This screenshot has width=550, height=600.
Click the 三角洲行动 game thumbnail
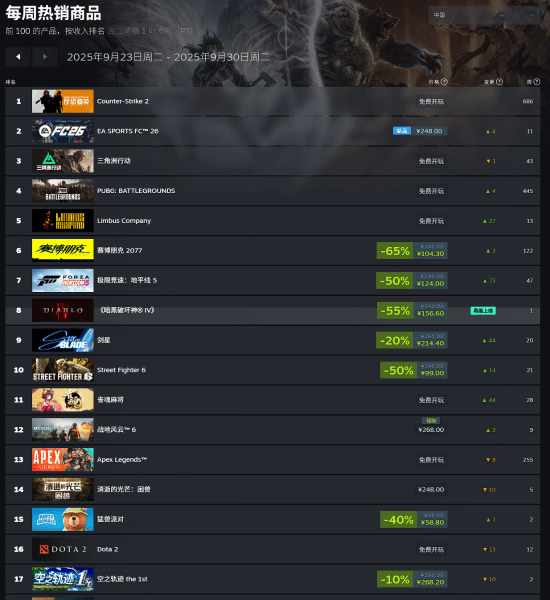[x=63, y=161]
